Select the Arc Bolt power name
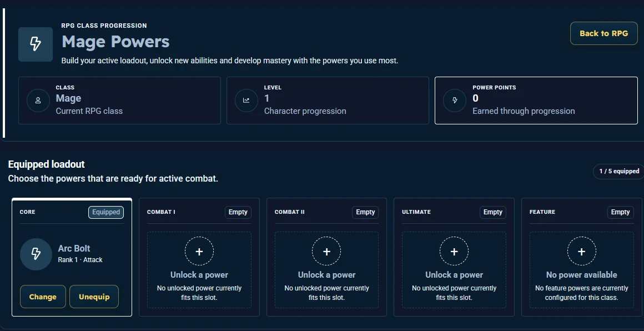 (74, 248)
